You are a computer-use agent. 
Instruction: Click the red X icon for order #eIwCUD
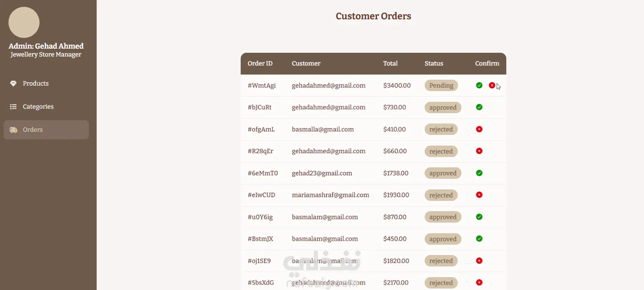point(479,195)
